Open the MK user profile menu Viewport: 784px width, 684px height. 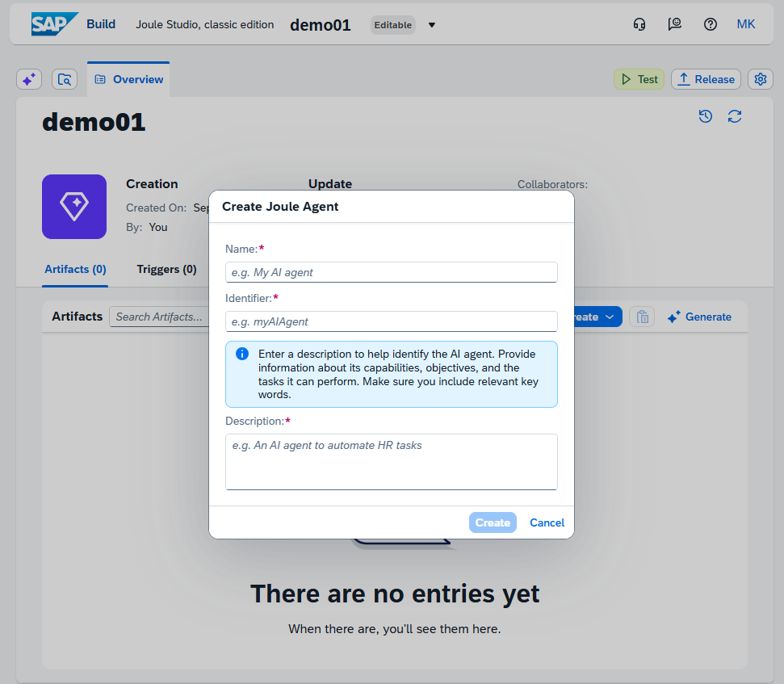pos(745,24)
